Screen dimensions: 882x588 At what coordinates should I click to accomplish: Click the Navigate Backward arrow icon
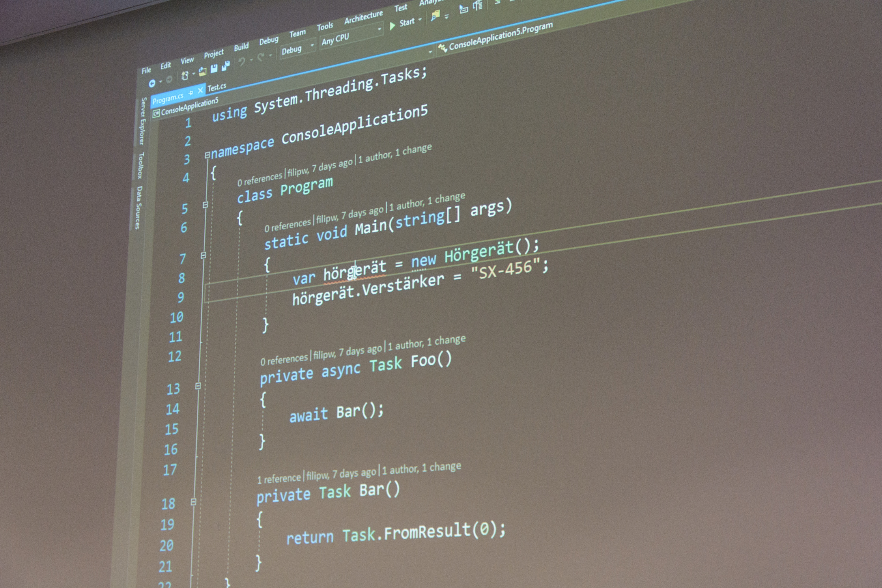pyautogui.click(x=152, y=84)
